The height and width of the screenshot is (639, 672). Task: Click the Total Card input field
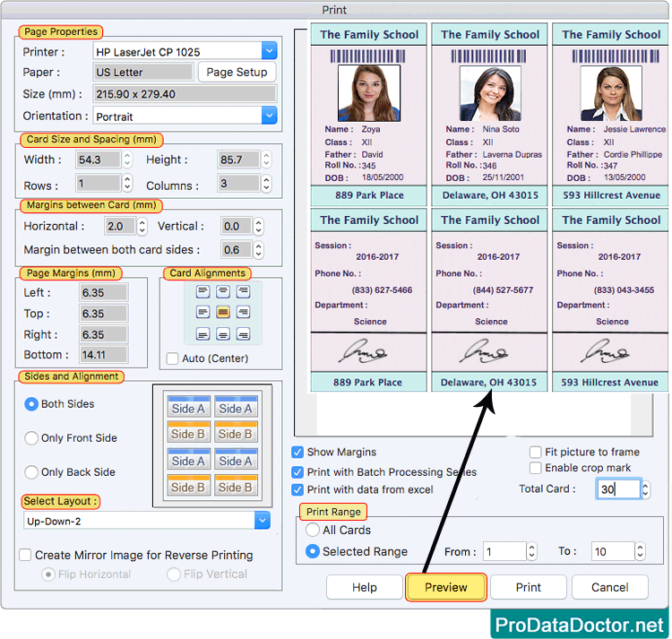point(618,489)
